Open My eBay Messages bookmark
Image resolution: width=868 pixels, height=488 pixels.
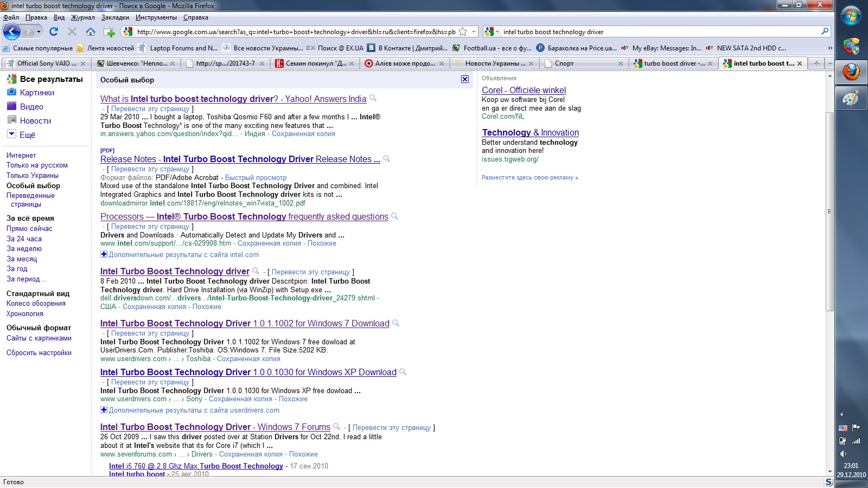point(661,48)
